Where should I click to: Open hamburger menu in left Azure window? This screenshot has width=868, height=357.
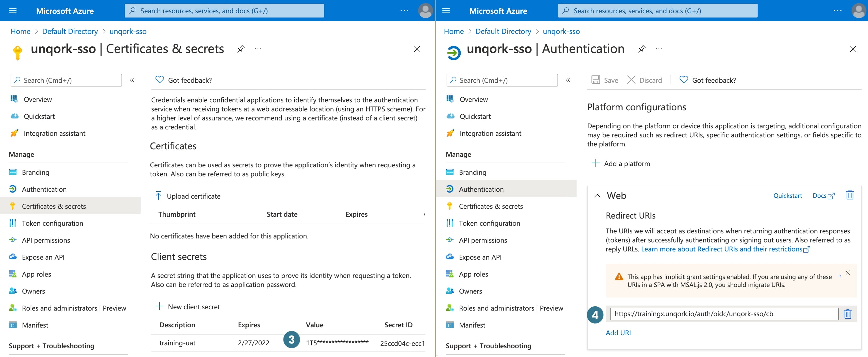(13, 11)
